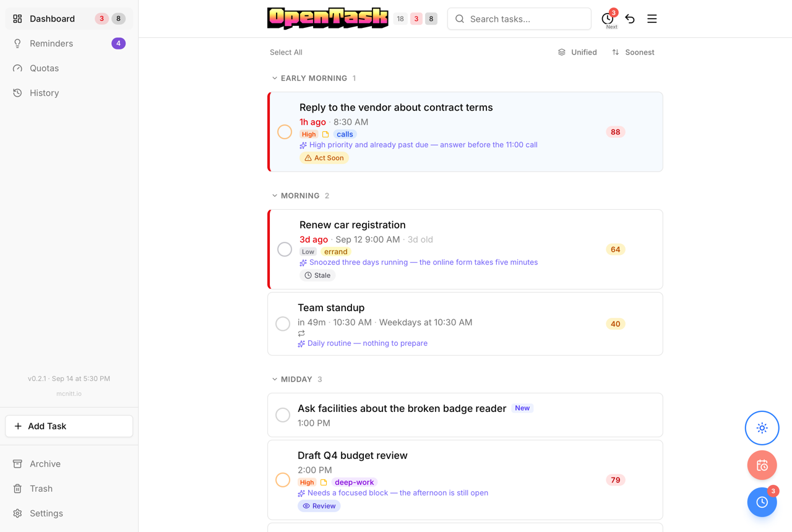Open the Unified grouping dropdown
The width and height of the screenshot is (792, 532).
tap(577, 53)
